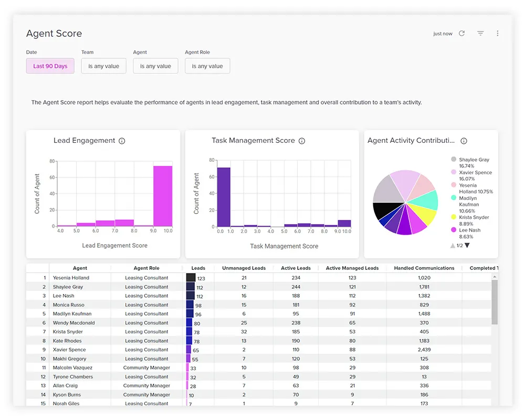Viewport: 525px width, 420px height.
Task: Click info icon beside Agent Activity Contribution
Action: click(x=464, y=141)
